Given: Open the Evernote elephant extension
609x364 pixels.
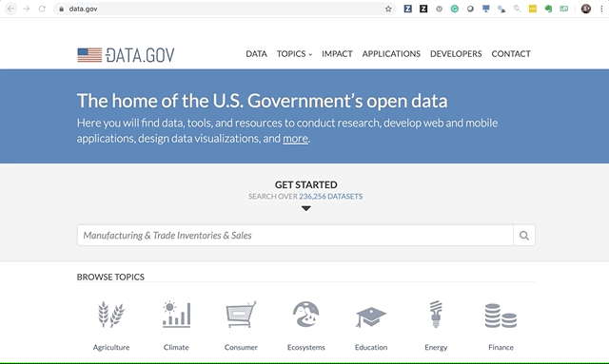Looking at the screenshot, I should [x=548, y=9].
